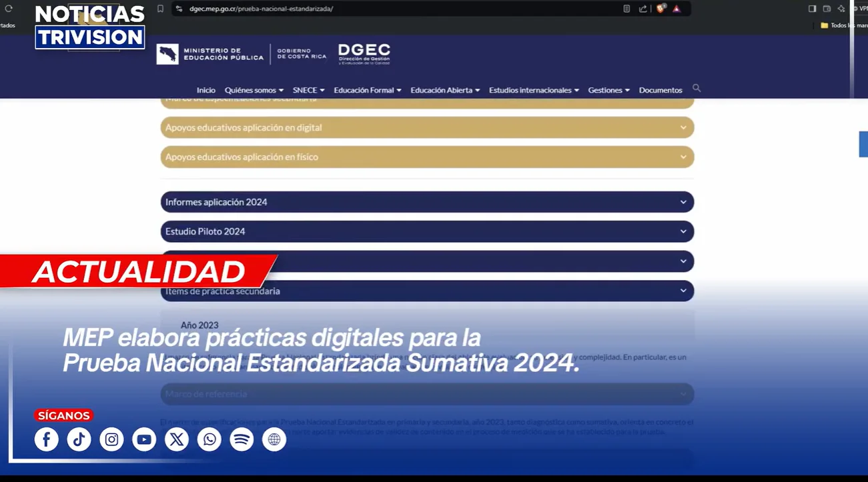Open the 'Quiénes somos' dropdown menu
The height and width of the screenshot is (482, 868).
pos(254,90)
